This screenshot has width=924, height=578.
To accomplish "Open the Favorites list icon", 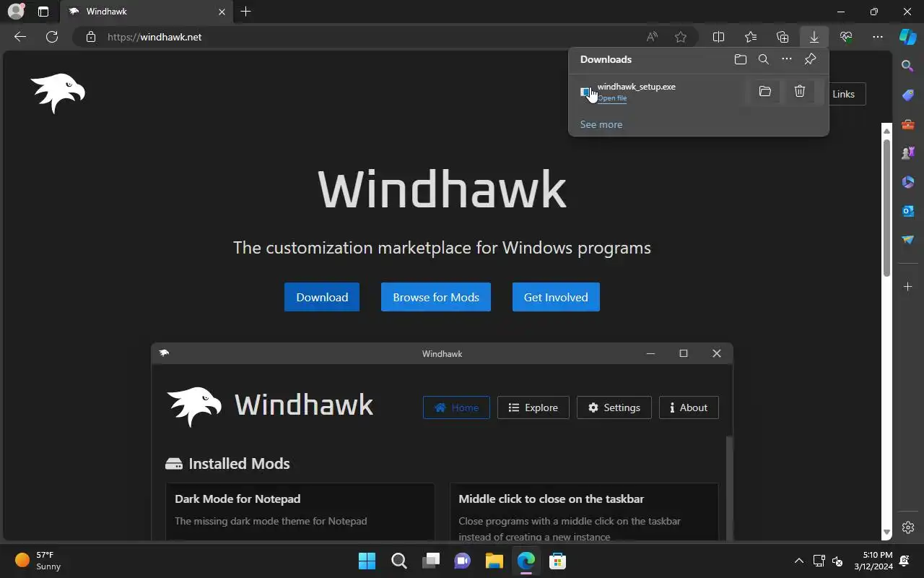I will [751, 37].
